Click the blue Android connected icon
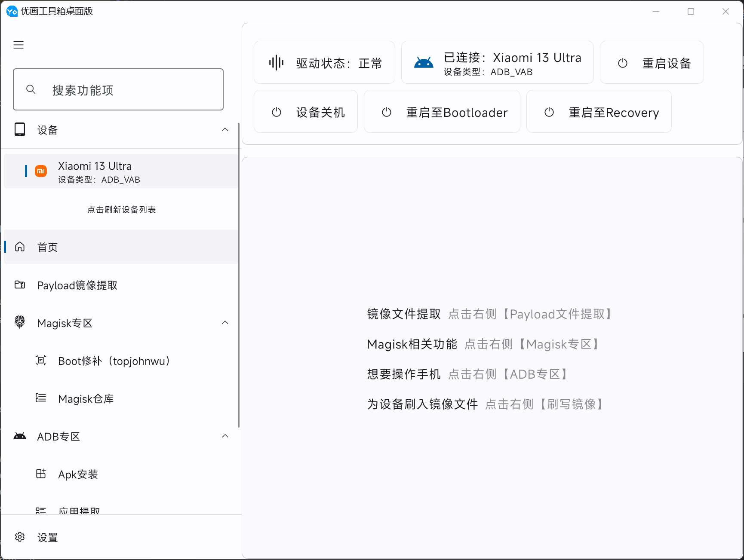This screenshot has height=560, width=744. pyautogui.click(x=424, y=63)
